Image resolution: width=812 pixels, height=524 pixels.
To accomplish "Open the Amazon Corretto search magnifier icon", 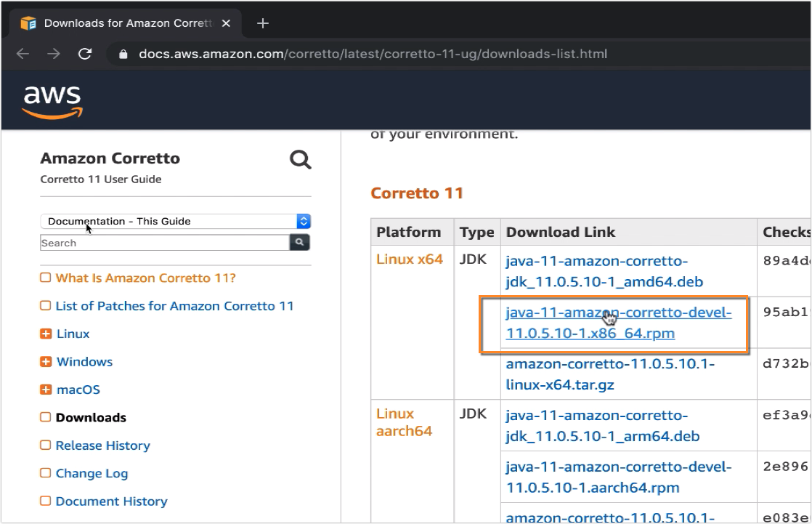I will point(300,159).
